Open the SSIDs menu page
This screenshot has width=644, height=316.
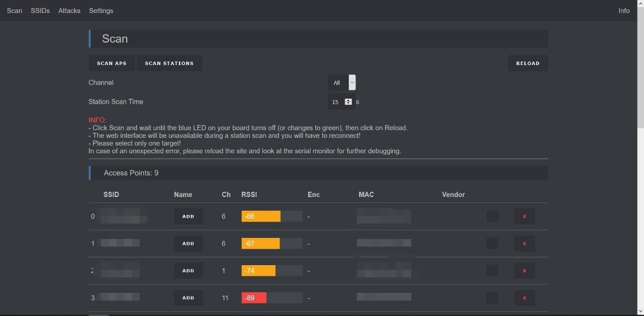40,11
